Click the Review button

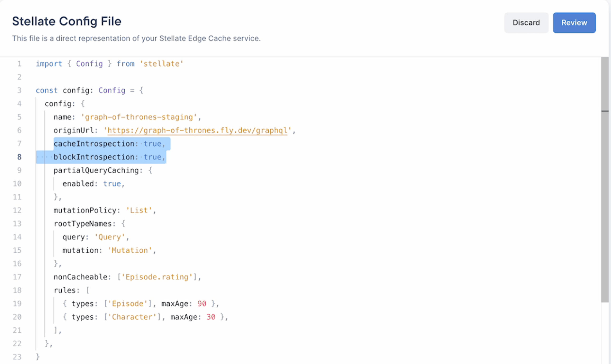coord(574,23)
